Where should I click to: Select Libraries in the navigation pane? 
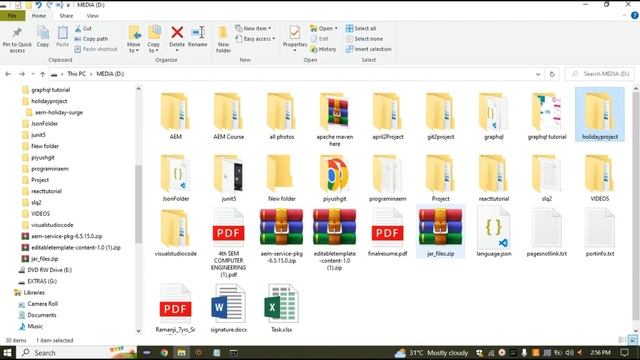(x=34, y=293)
